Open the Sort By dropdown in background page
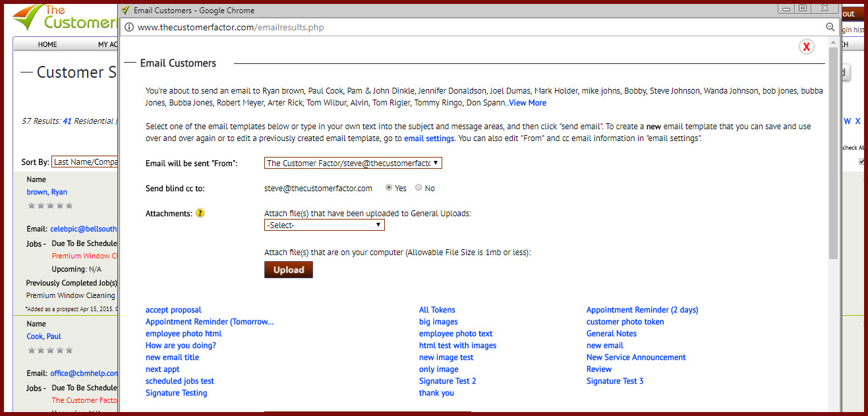 pyautogui.click(x=84, y=162)
